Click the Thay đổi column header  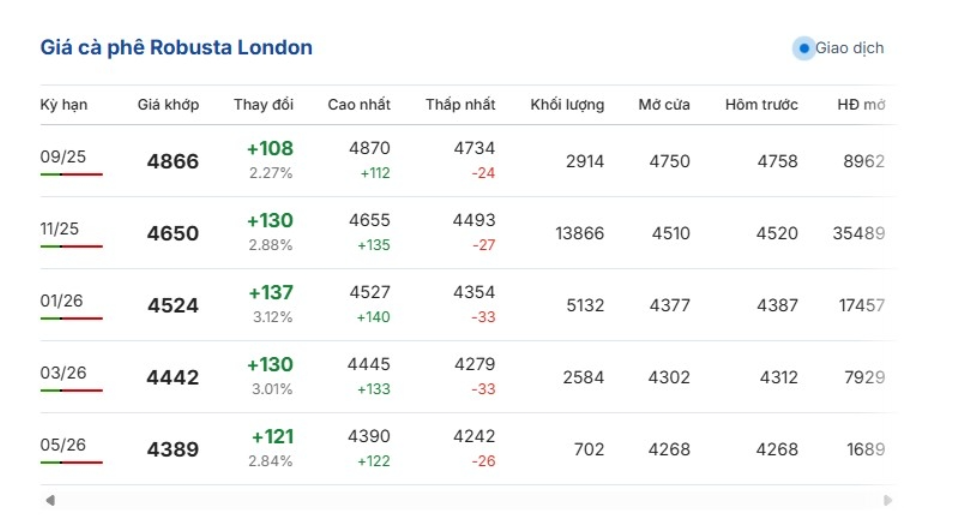264,105
